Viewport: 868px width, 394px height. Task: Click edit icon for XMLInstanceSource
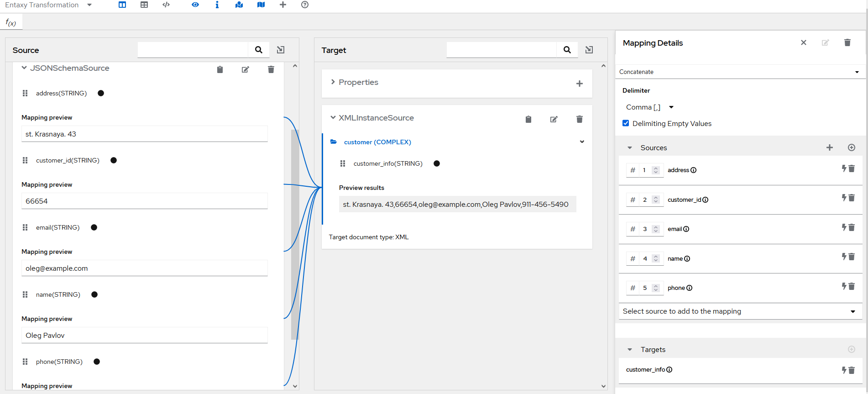point(554,119)
